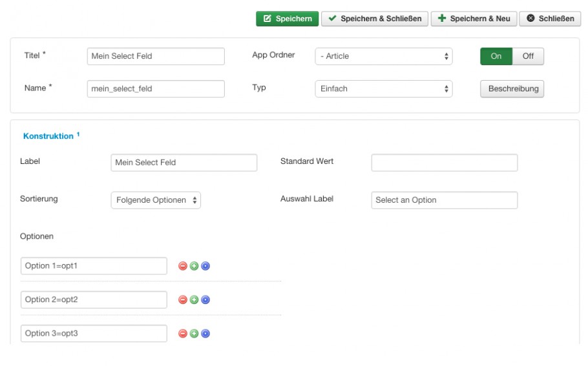Add option after Option 3 green plus
The width and height of the screenshot is (588, 366).
pos(194,334)
